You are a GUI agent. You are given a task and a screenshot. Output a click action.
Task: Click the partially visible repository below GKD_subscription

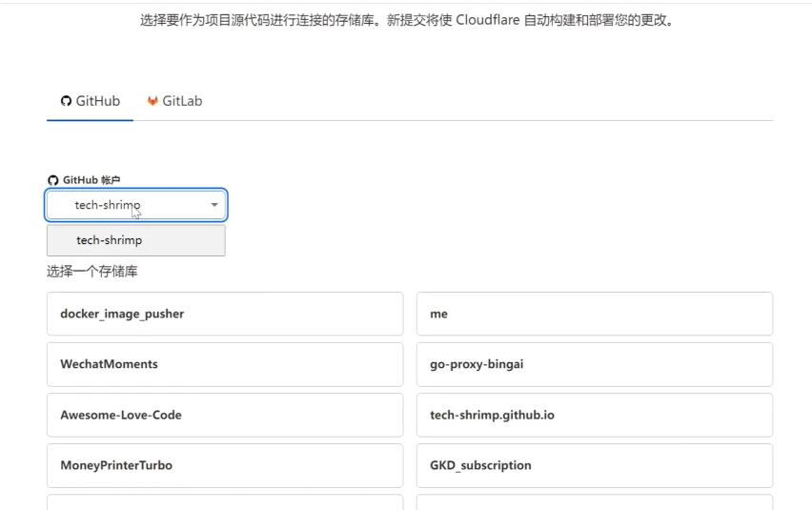click(x=595, y=502)
